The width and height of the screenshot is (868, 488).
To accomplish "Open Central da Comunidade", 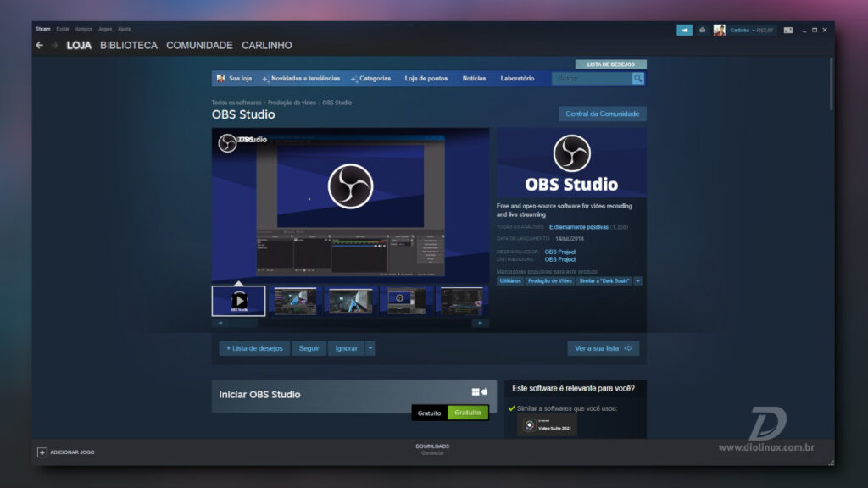I will (x=603, y=114).
